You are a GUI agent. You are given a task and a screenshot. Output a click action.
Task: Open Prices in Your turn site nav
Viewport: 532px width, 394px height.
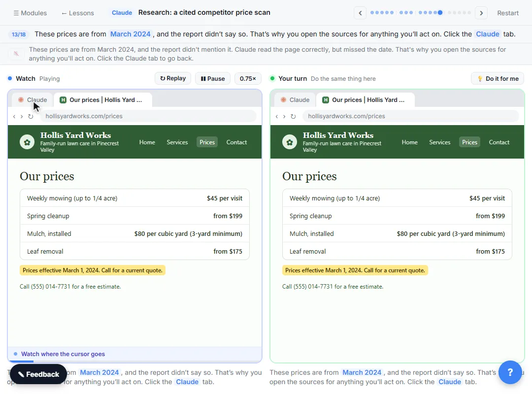469,142
